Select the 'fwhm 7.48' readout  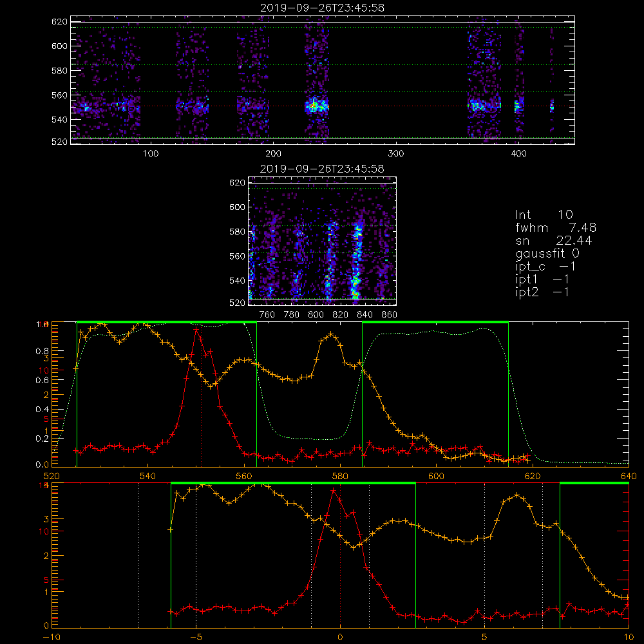point(556,227)
